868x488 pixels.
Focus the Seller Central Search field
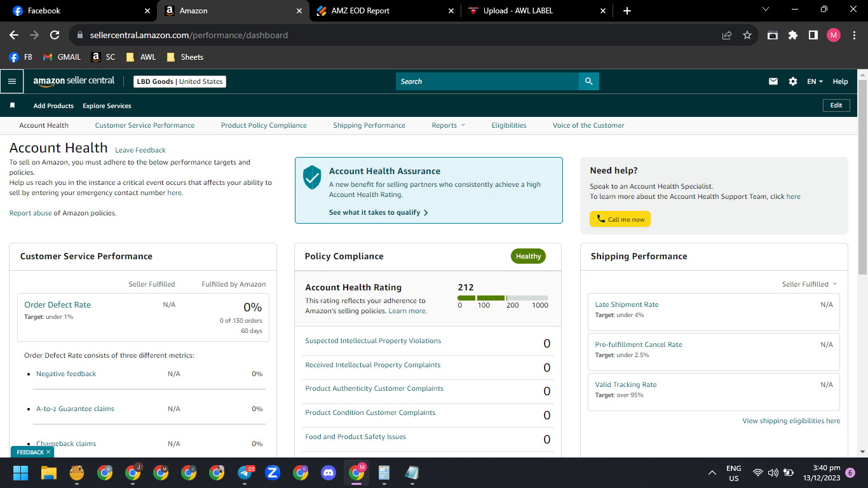pos(487,81)
